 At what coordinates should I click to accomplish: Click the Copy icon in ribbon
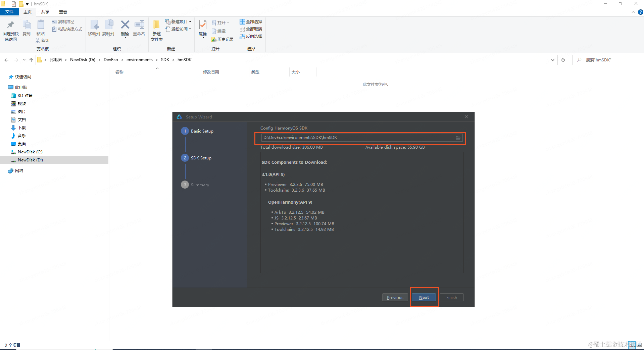27,25
